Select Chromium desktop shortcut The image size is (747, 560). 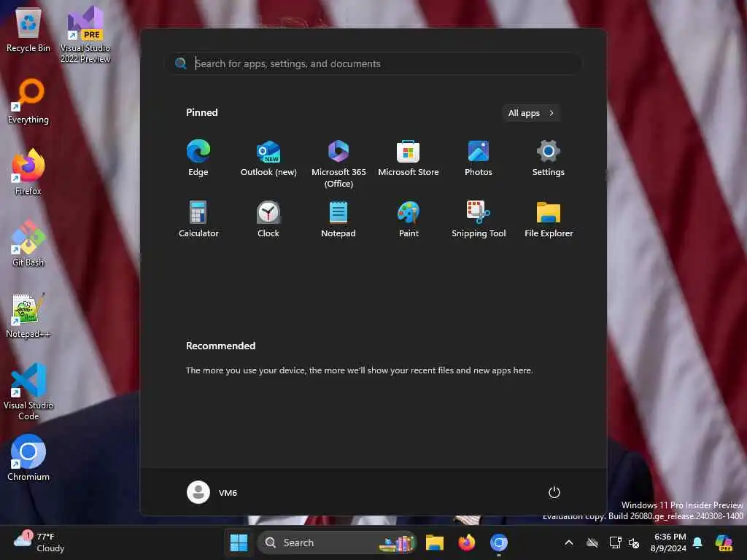click(28, 458)
